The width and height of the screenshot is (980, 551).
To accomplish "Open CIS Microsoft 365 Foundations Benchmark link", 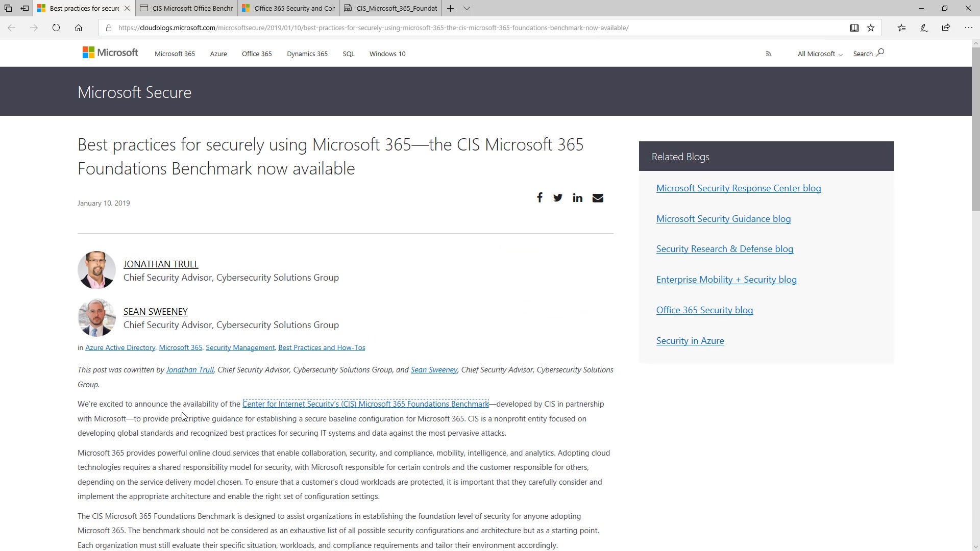I will coord(365,404).
